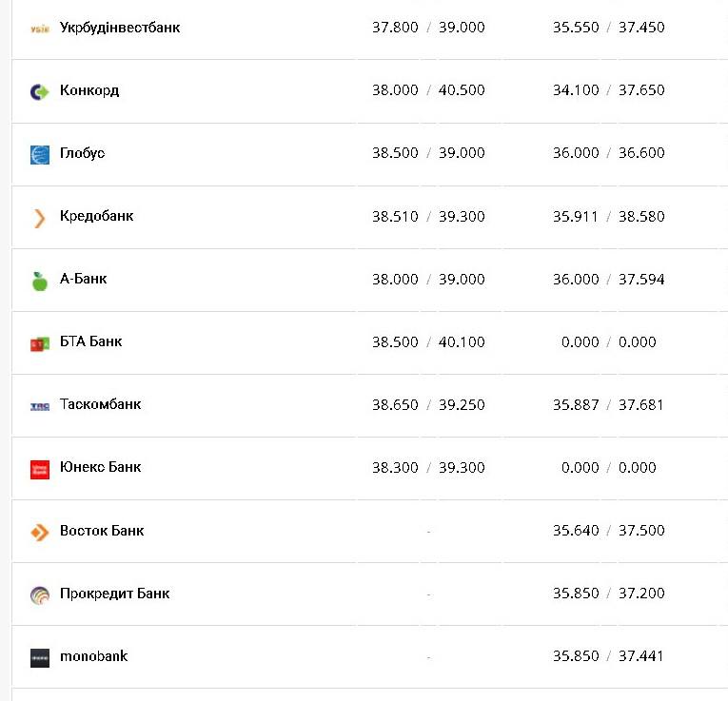
Task: Click the Юнекс Банк red logo
Action: (x=39, y=469)
